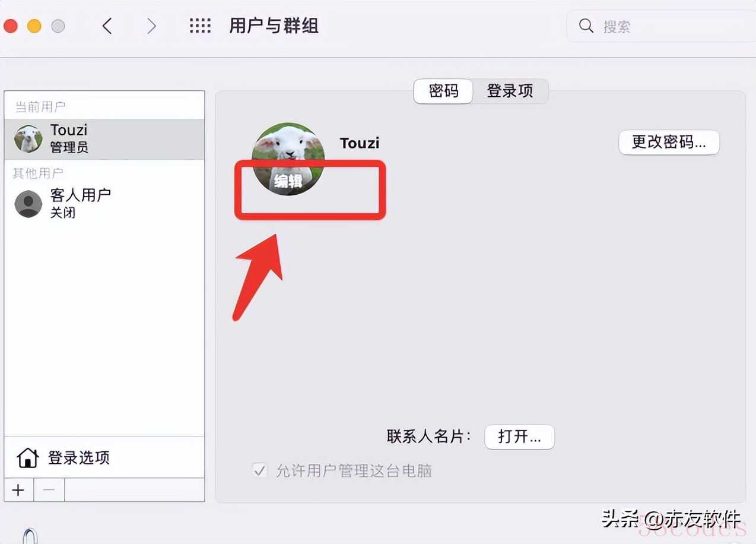Screen dimensions: 756x544
Task: Toggle 允许用户管理这台电脑 checkbox
Action: [260, 471]
